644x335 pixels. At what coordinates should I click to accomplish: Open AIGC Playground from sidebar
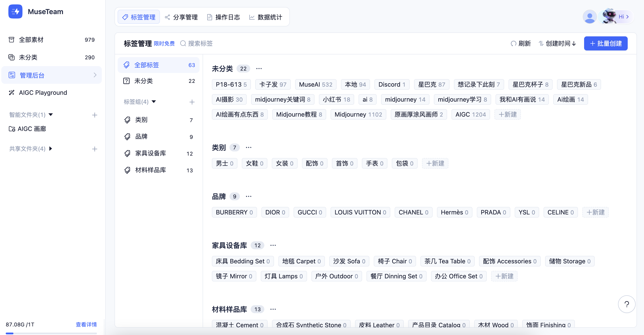click(x=43, y=93)
